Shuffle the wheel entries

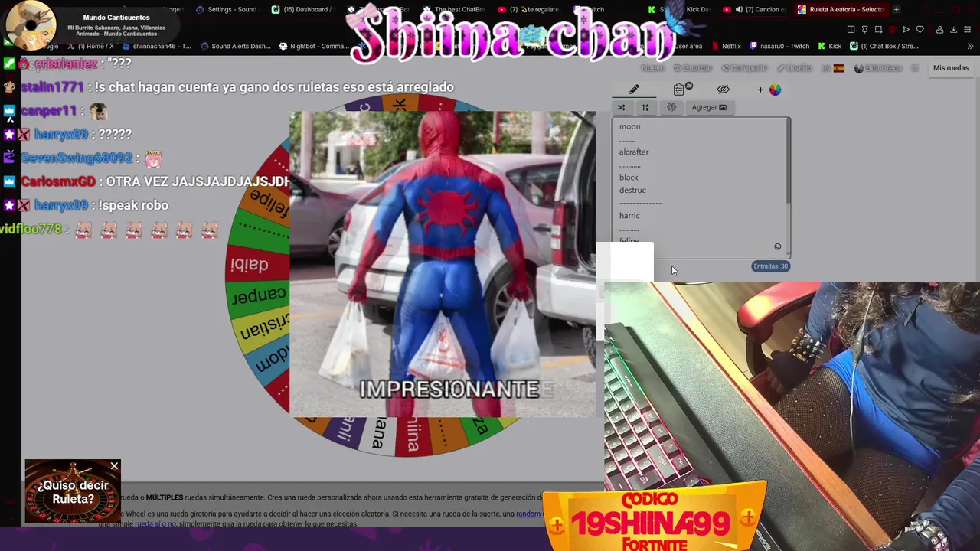click(621, 107)
